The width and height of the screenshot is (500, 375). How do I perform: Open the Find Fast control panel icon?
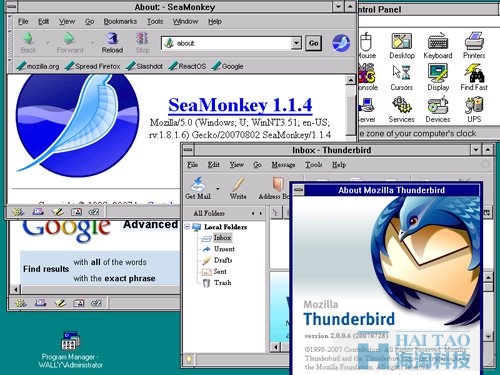pos(474,77)
